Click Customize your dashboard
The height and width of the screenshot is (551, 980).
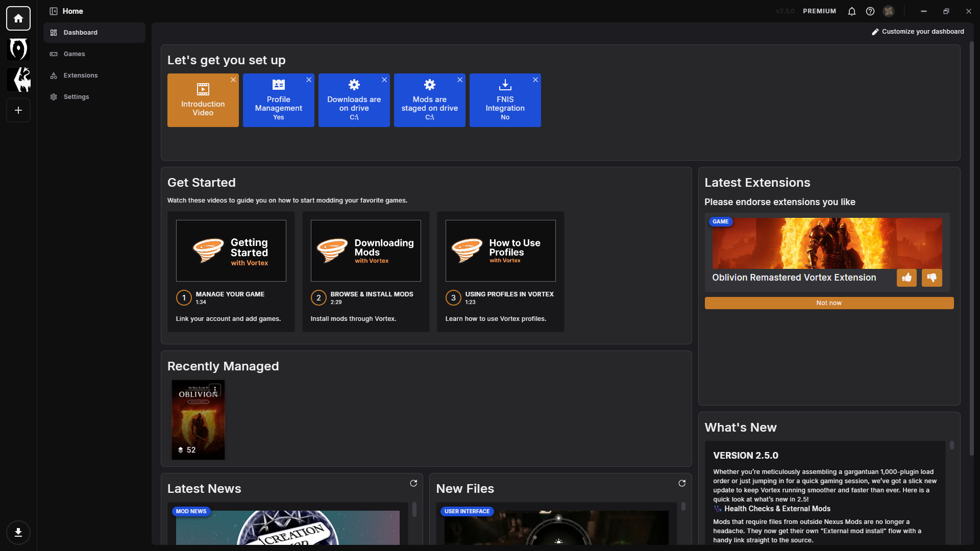coord(918,32)
